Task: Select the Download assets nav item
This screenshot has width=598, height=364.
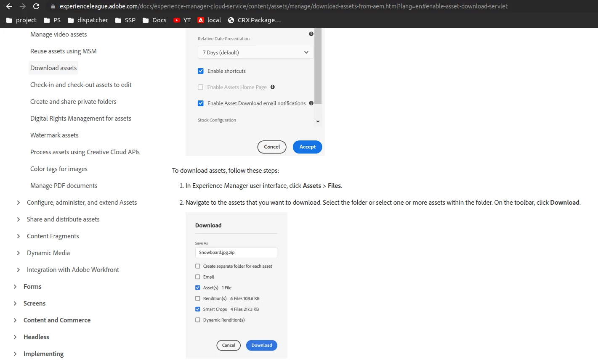Action: (x=53, y=68)
